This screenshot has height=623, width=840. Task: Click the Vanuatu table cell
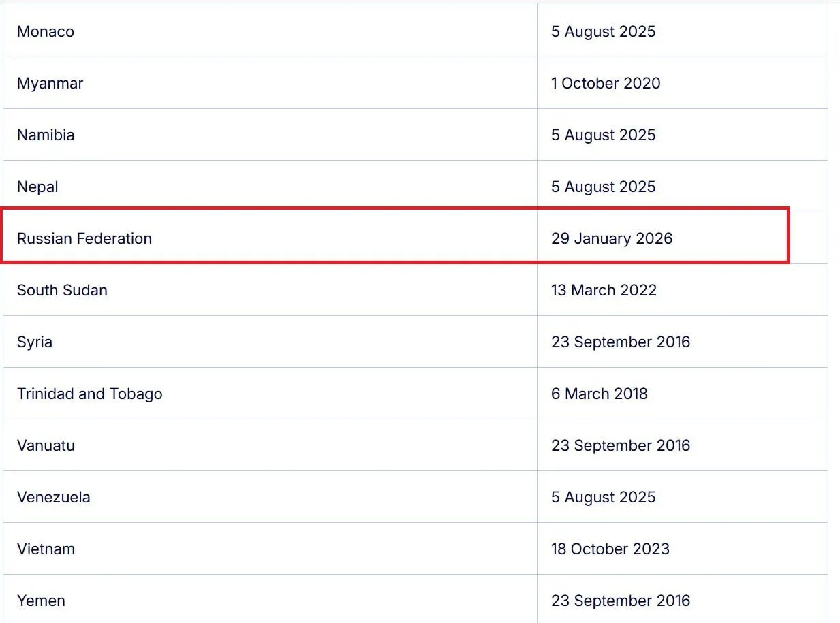46,445
